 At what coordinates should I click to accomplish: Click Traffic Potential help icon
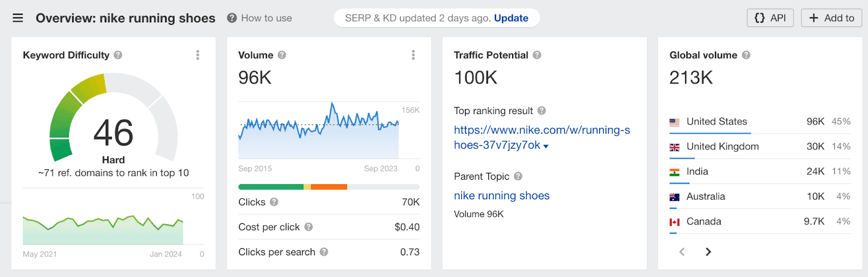pyautogui.click(x=537, y=55)
